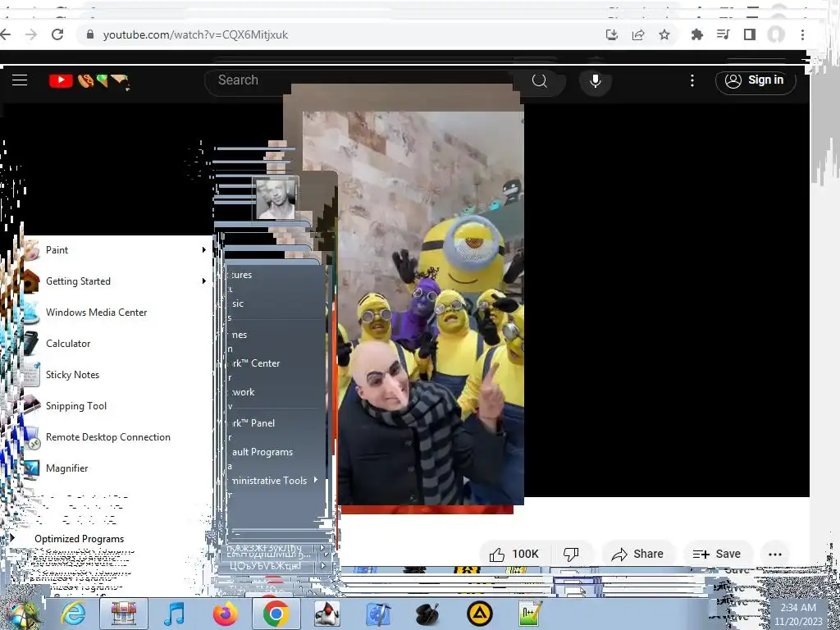840x630 pixels.
Task: View site information lock icon
Action: pos(90,34)
